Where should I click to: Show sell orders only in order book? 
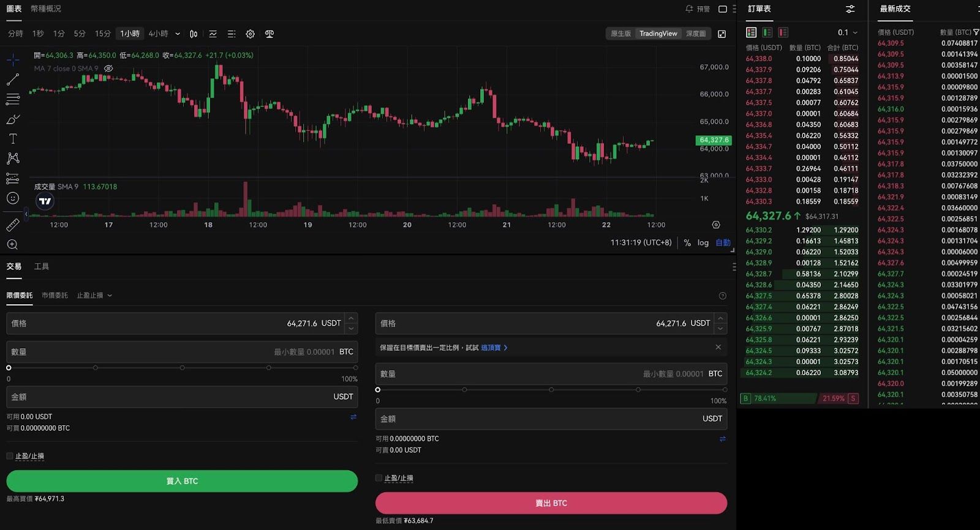(x=783, y=32)
